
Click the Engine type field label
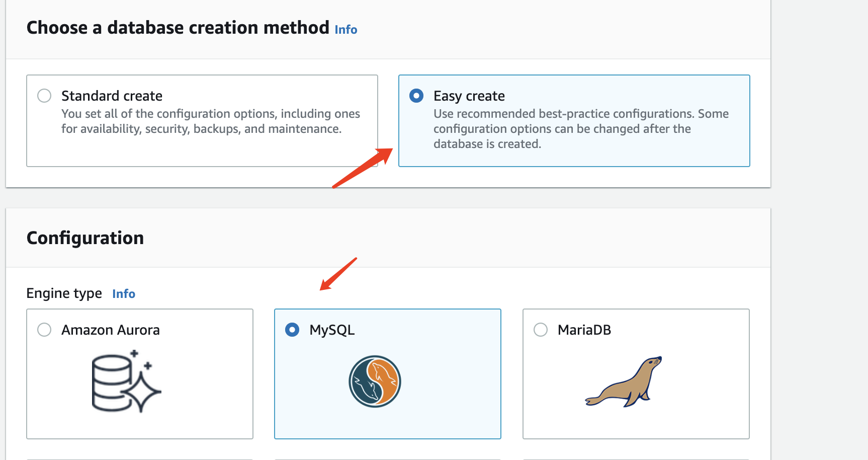click(x=64, y=293)
